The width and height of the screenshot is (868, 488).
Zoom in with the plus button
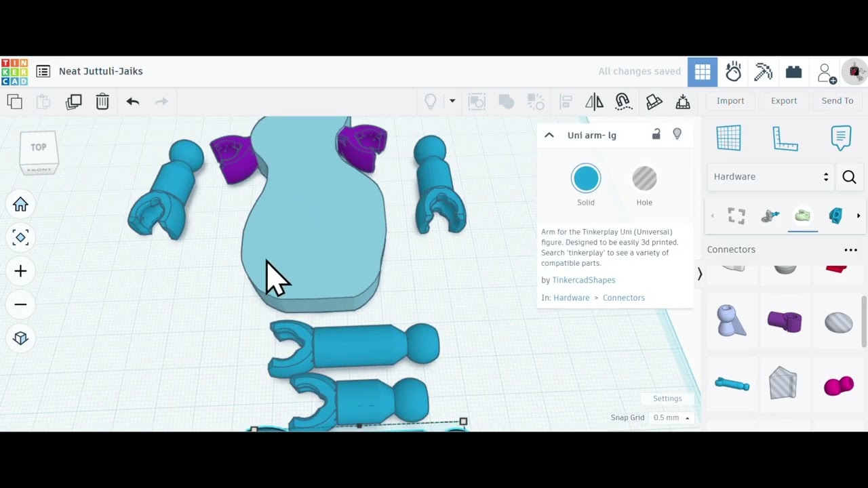coord(20,271)
